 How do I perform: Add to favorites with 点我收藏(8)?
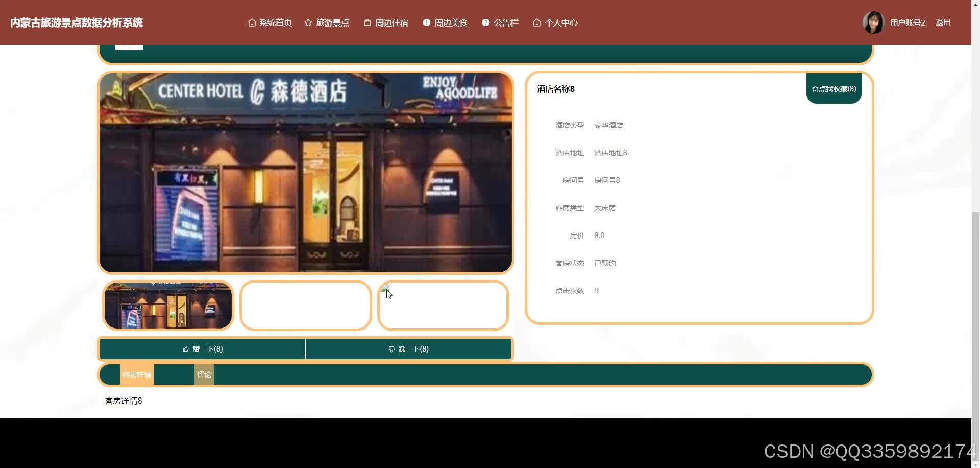pos(834,88)
